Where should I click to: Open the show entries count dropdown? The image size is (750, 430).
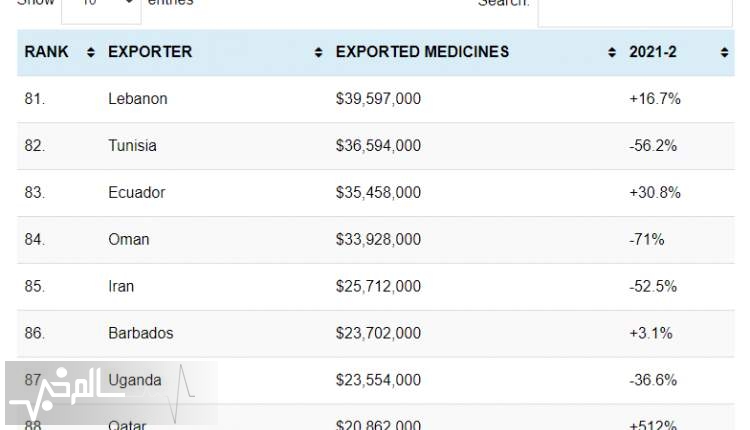[101, 10]
